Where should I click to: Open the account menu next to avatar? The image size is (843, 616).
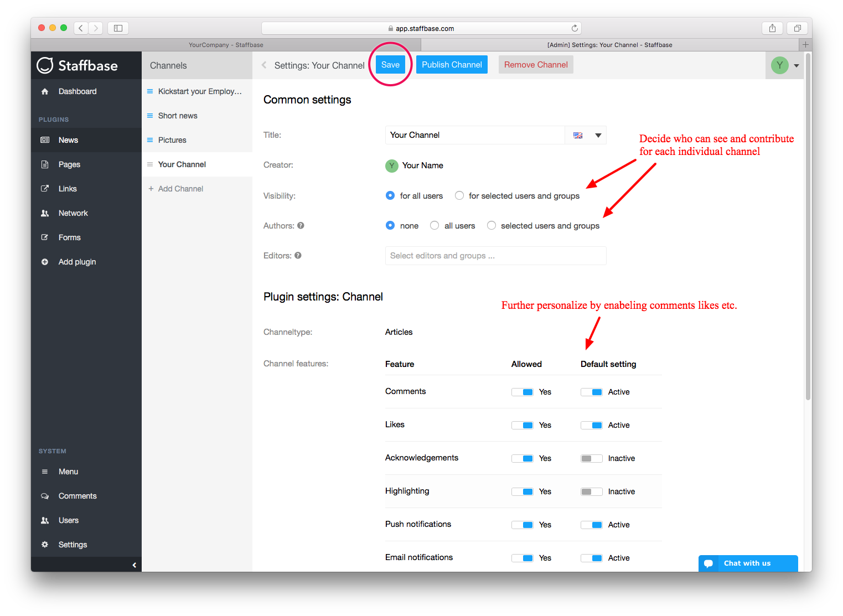795,65
